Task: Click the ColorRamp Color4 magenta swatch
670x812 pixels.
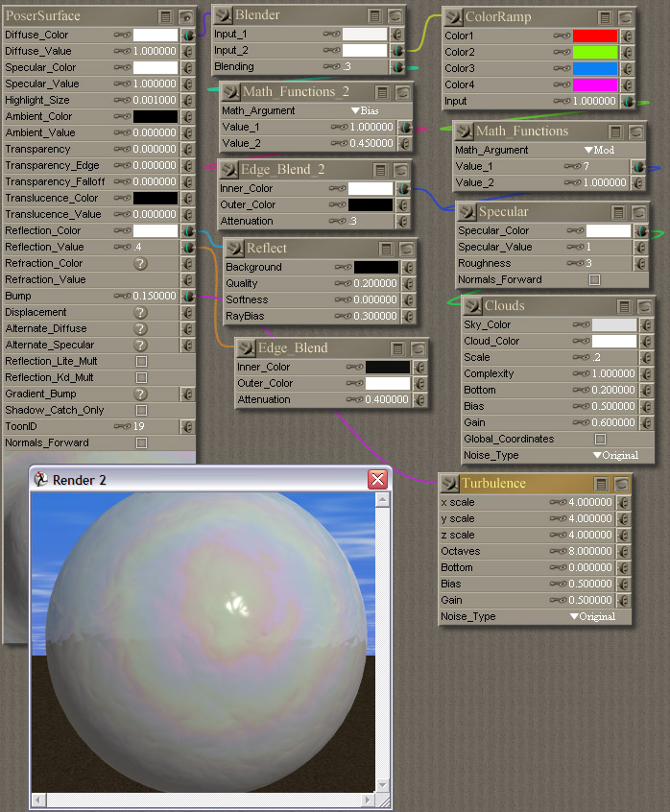Action: (595, 84)
